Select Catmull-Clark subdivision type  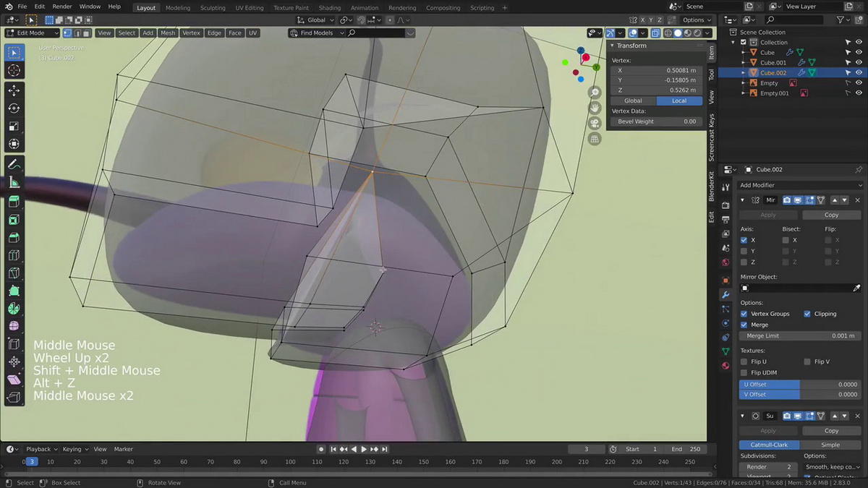[769, 445]
